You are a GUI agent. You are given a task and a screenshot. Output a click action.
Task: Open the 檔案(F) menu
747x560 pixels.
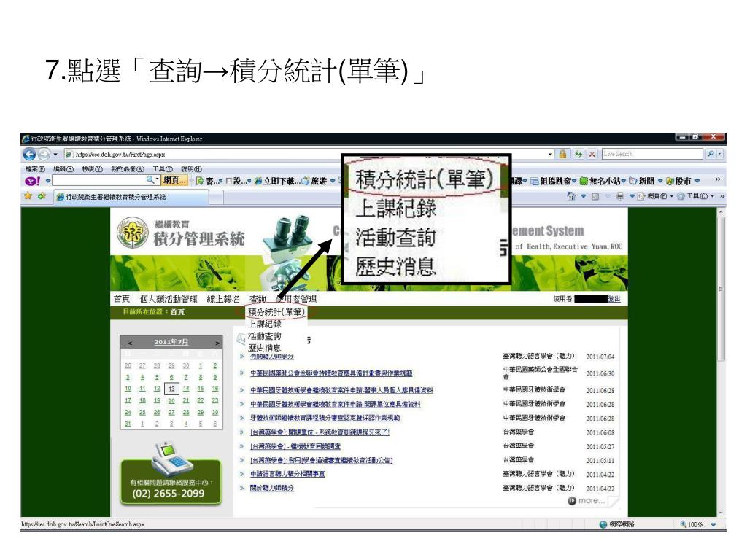(x=35, y=169)
